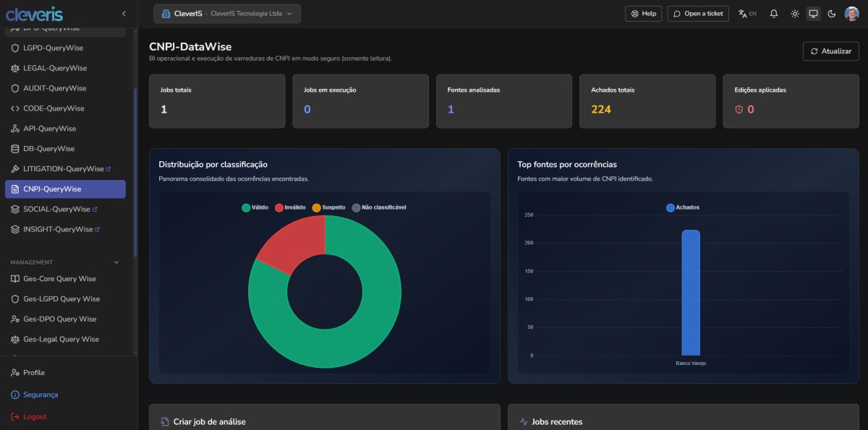Viewport: 868px width, 430px height.
Task: Open LGPD-QueryWise from the sidebar
Action: 53,48
